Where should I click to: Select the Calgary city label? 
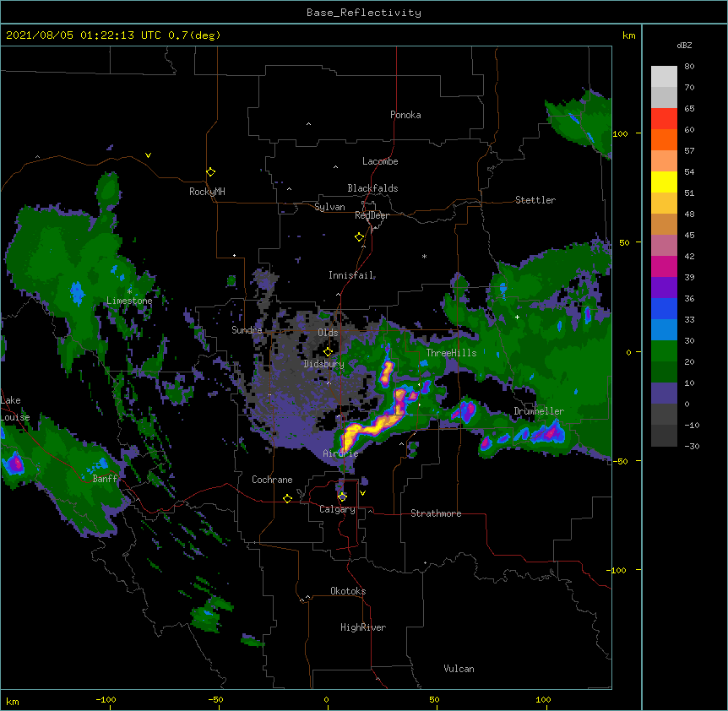tap(337, 509)
